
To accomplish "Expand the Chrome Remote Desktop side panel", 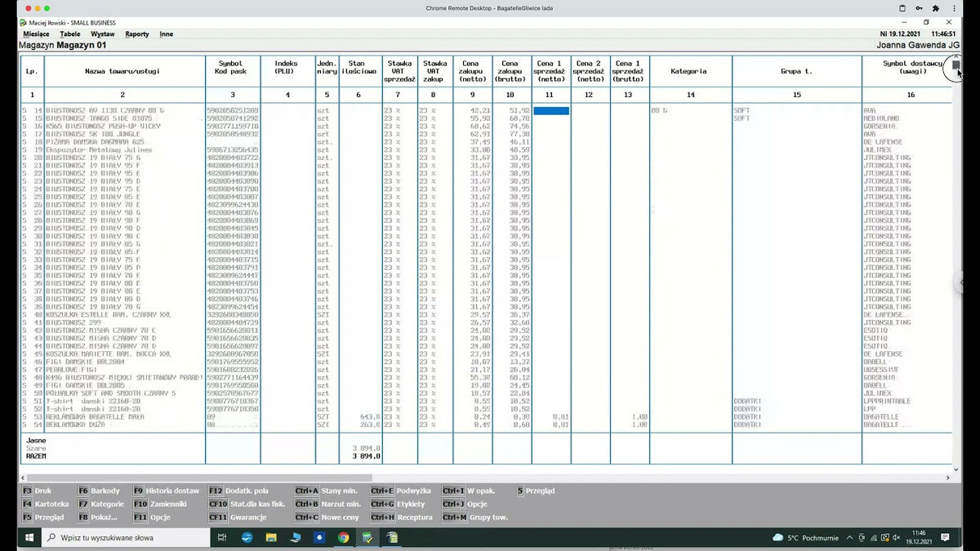I will (x=961, y=282).
